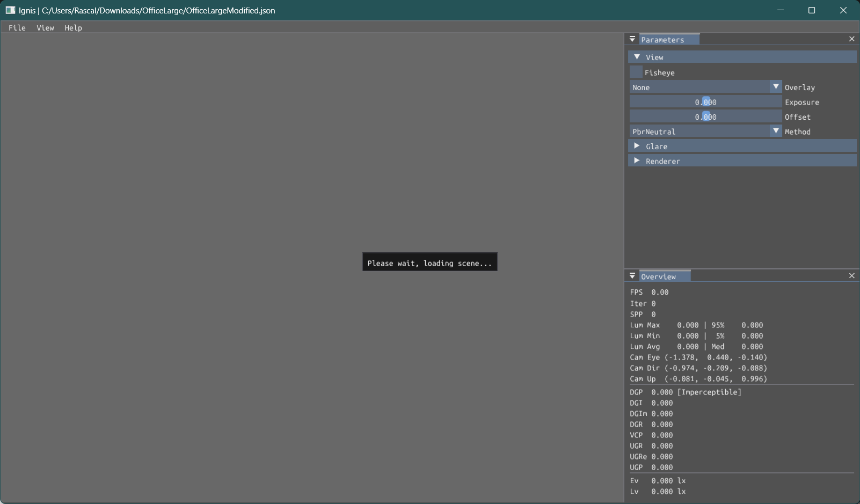860x504 pixels.
Task: Open the Overlay dropdown showing None
Action: coord(705,87)
